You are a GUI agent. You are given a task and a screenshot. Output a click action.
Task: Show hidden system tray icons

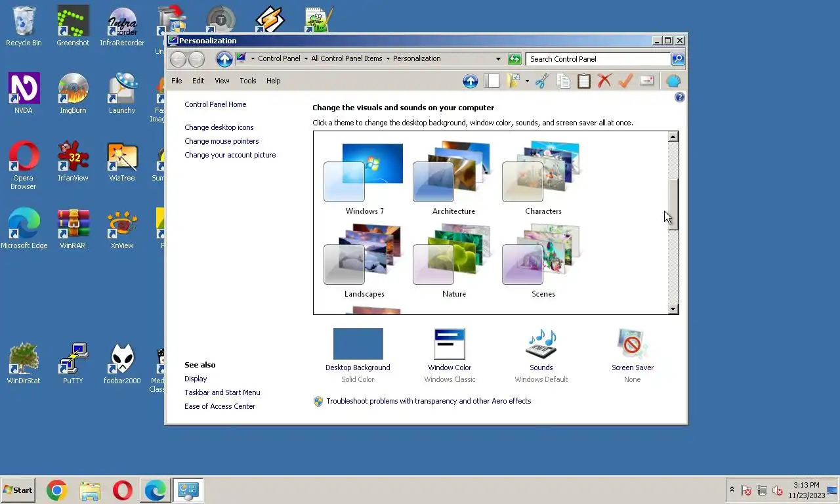point(732,490)
